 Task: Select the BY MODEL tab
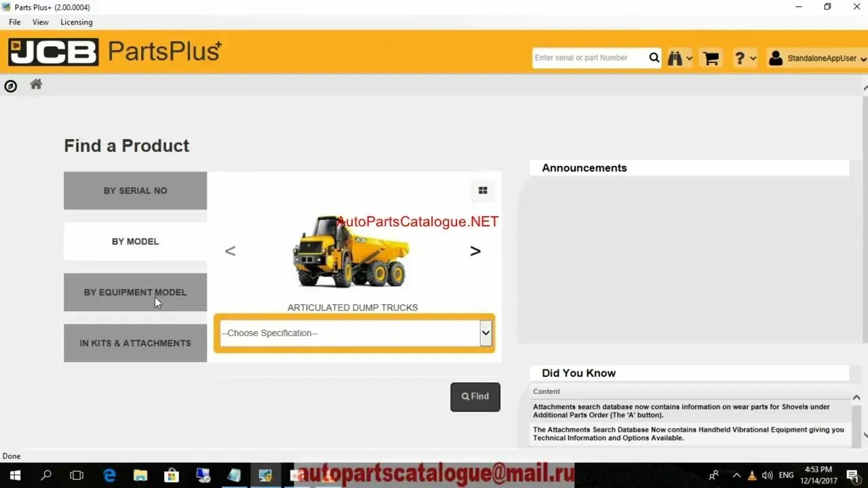tap(135, 241)
